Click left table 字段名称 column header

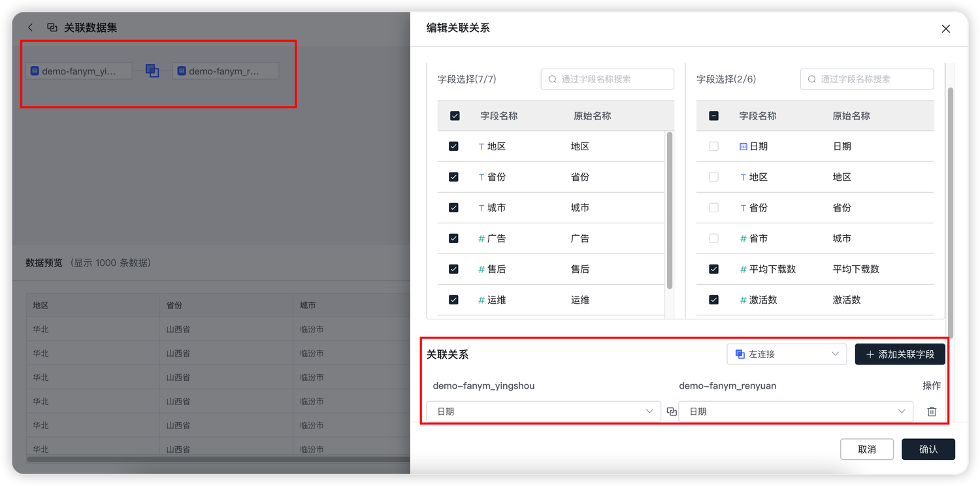(x=498, y=116)
